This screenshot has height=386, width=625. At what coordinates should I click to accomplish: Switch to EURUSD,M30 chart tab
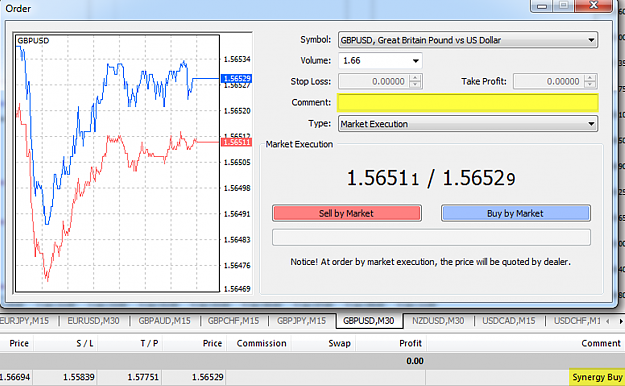click(93, 321)
